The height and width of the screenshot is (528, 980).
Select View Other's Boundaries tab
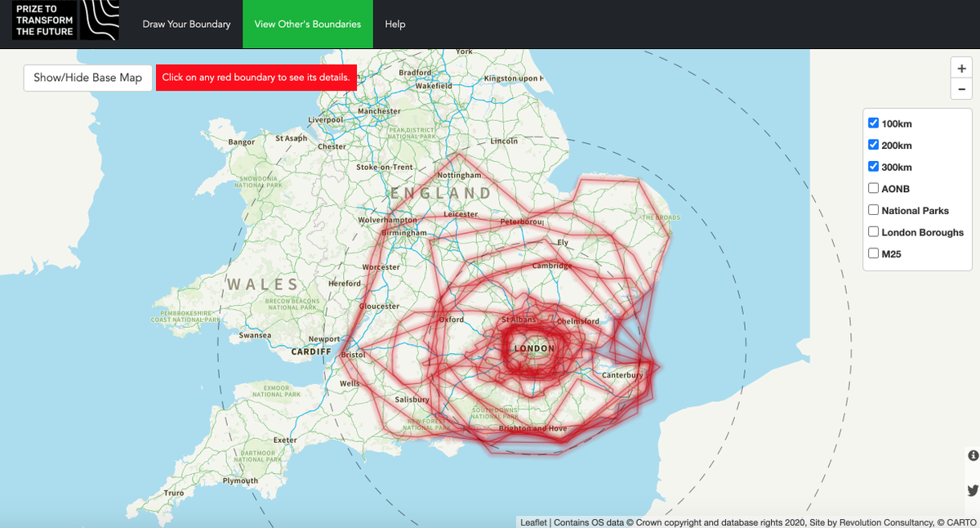[308, 24]
